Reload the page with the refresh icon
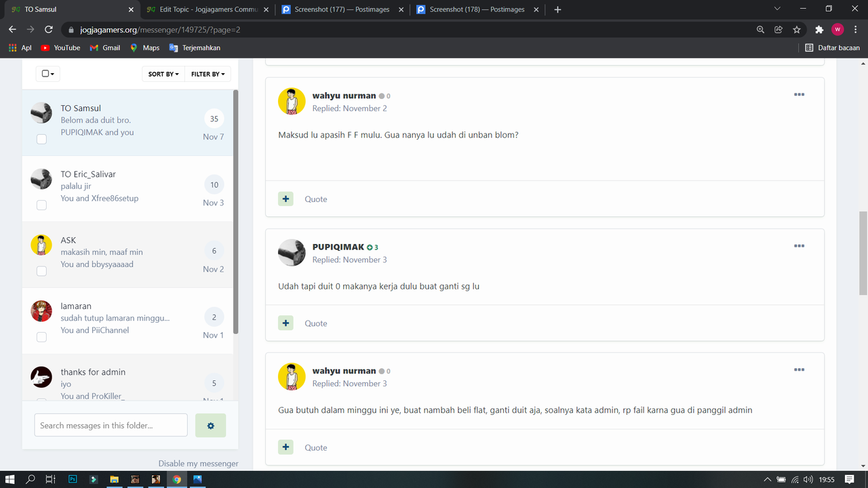868x488 pixels. (49, 30)
